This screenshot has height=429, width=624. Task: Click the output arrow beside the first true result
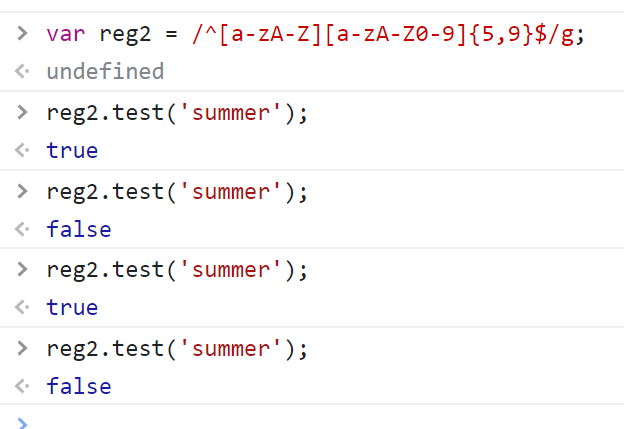pos(22,151)
